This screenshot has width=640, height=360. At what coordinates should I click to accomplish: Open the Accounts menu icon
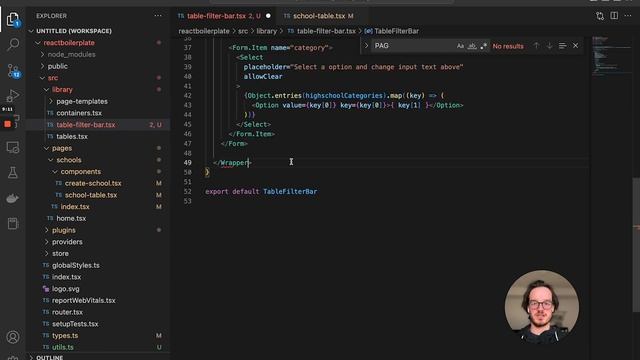coord(13,337)
